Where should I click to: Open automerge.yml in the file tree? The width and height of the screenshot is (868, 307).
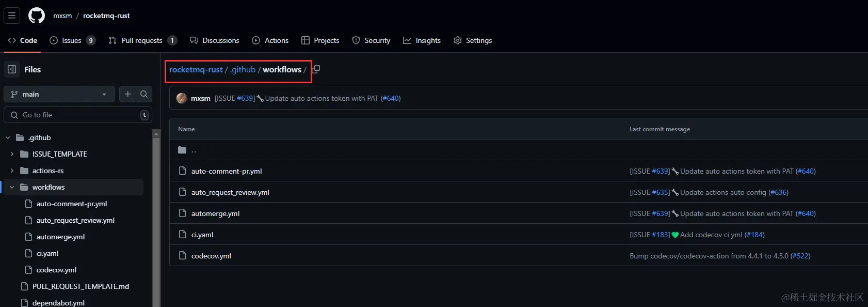click(60, 237)
